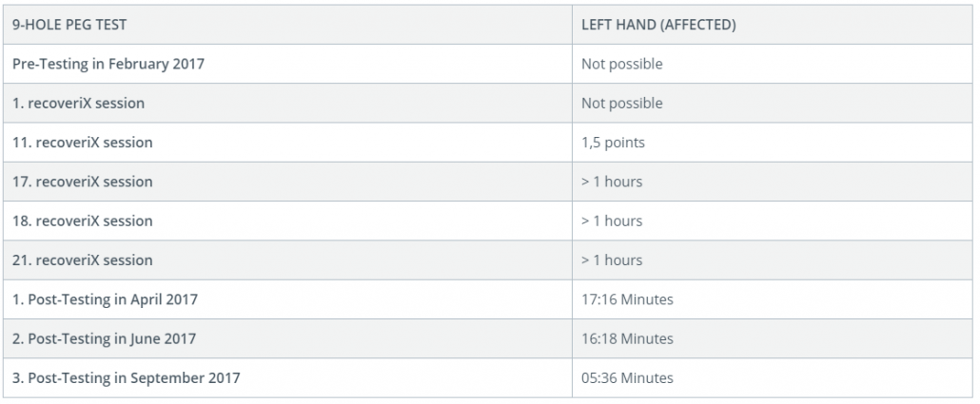Select "> 1 hours" for 21. recoveriX session
Screen dimensions: 980x404
point(612,260)
